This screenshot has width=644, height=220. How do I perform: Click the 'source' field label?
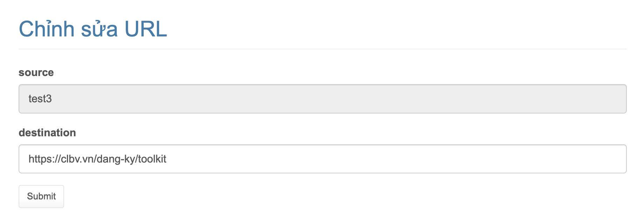click(36, 73)
